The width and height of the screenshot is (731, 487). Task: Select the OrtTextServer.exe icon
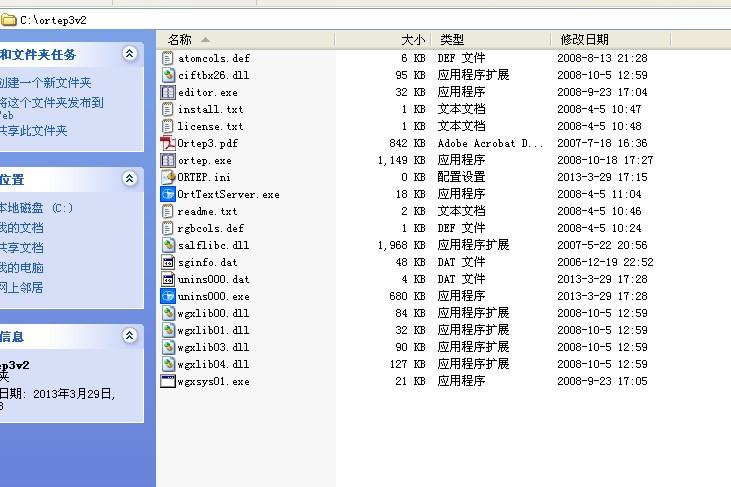[x=167, y=194]
